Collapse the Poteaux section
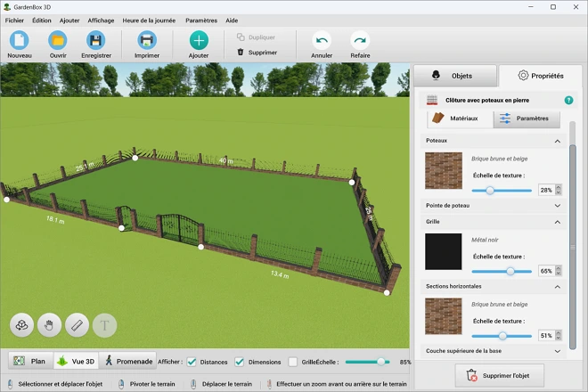Image resolution: width=588 pixels, height=392 pixels. 558,141
